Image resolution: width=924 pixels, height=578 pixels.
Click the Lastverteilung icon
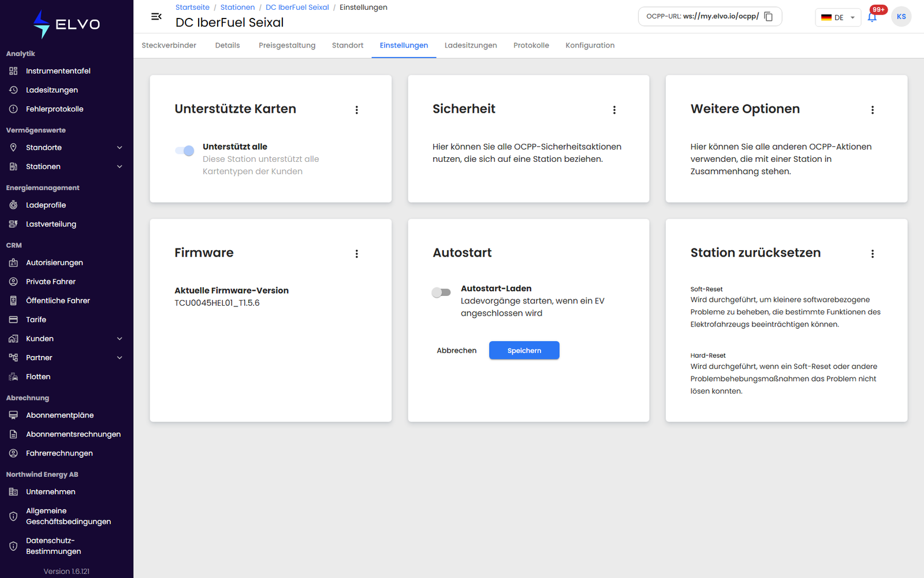tap(13, 224)
